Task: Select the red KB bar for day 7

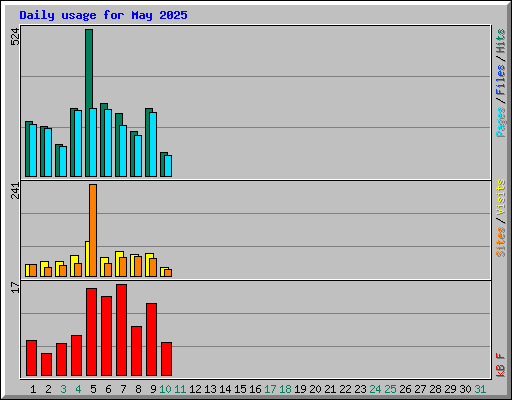Action: [x=122, y=330]
